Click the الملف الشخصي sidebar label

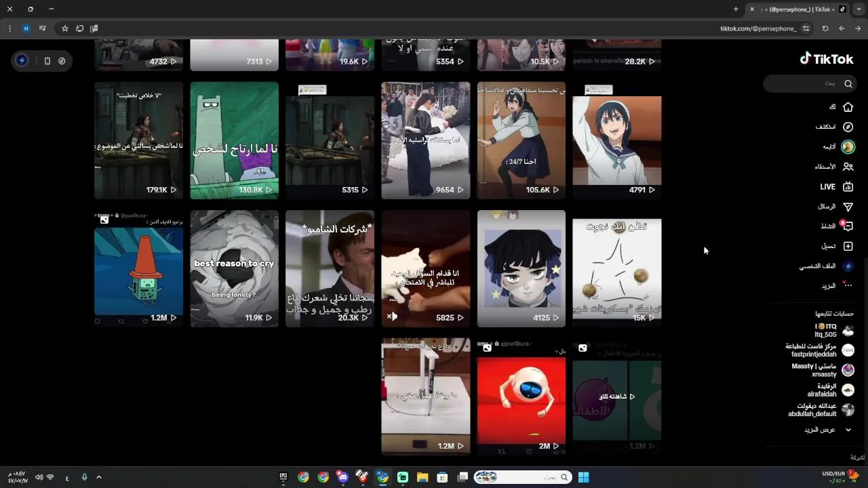pyautogui.click(x=817, y=266)
